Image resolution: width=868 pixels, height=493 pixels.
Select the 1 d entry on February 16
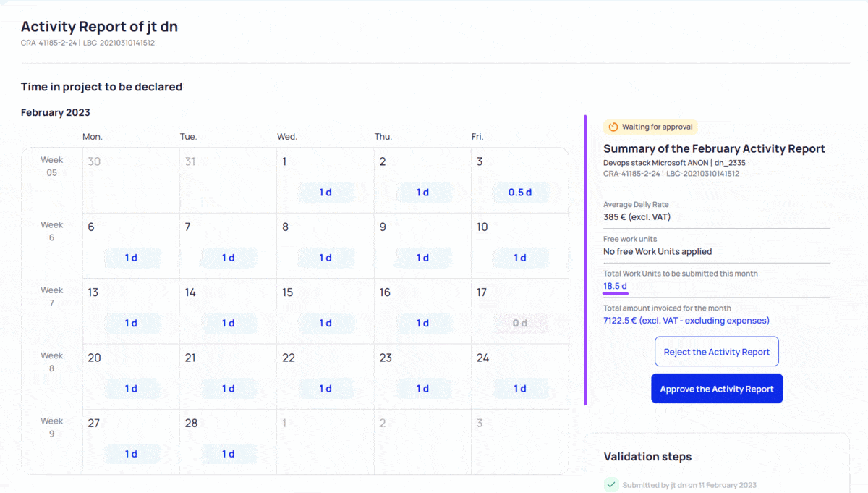(x=422, y=324)
